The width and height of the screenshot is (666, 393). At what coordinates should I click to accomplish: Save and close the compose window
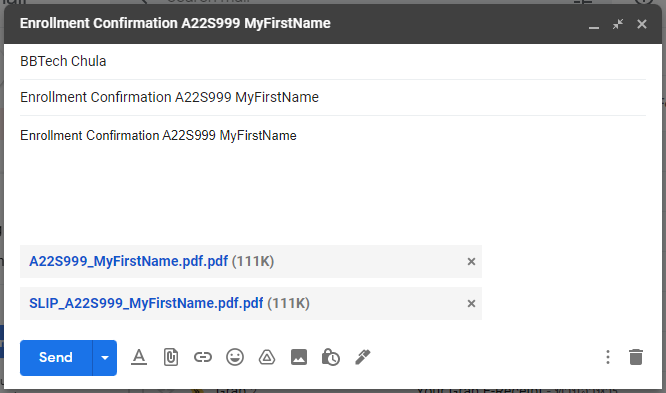pos(642,24)
